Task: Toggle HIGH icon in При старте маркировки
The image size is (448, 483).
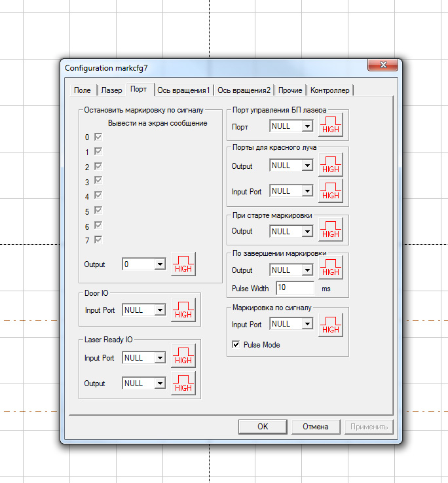Action: 331,231
